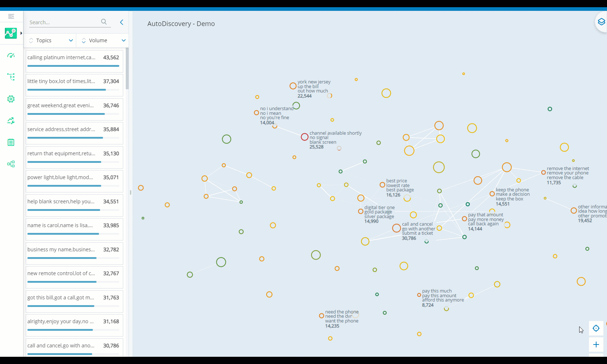The image size is (607, 364).
Task: Click the 43,562 volume bar
Action: coord(73,66)
